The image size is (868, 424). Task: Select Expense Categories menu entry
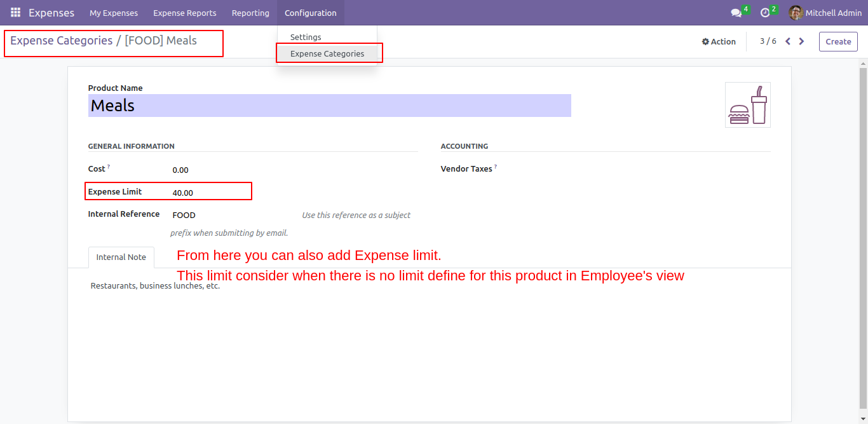click(327, 54)
